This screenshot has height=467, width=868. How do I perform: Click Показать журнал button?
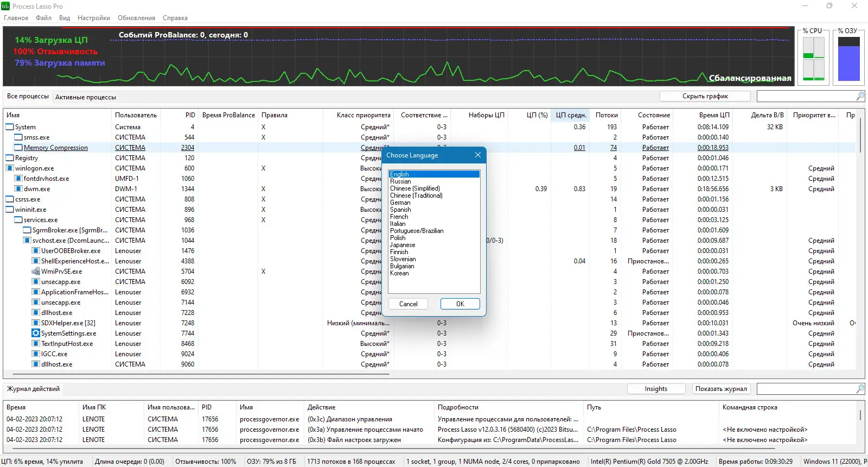click(721, 389)
